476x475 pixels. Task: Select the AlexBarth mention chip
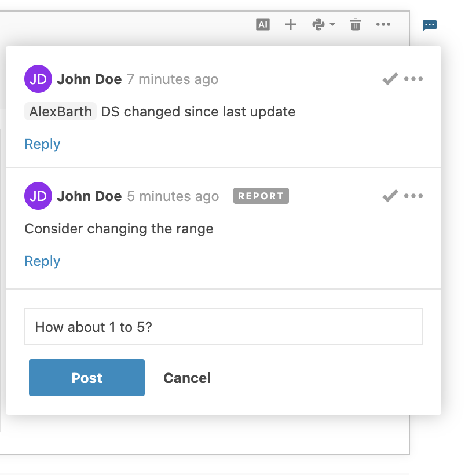coord(60,111)
